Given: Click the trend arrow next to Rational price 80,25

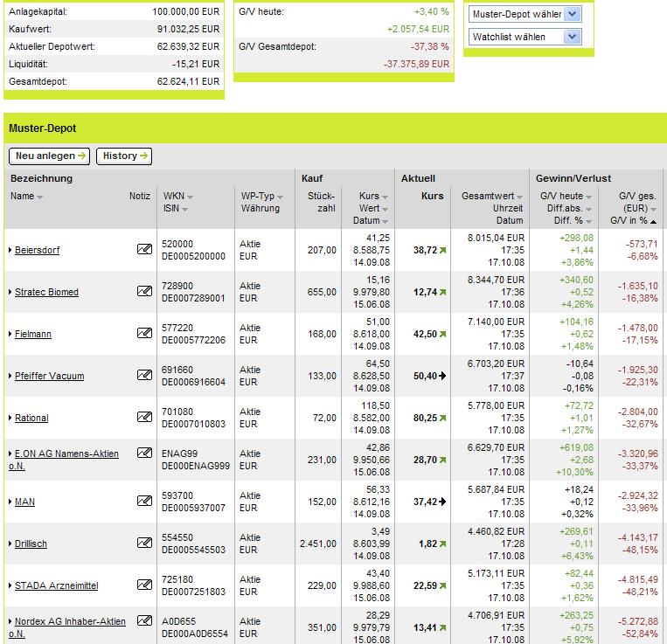Looking at the screenshot, I should [x=443, y=419].
